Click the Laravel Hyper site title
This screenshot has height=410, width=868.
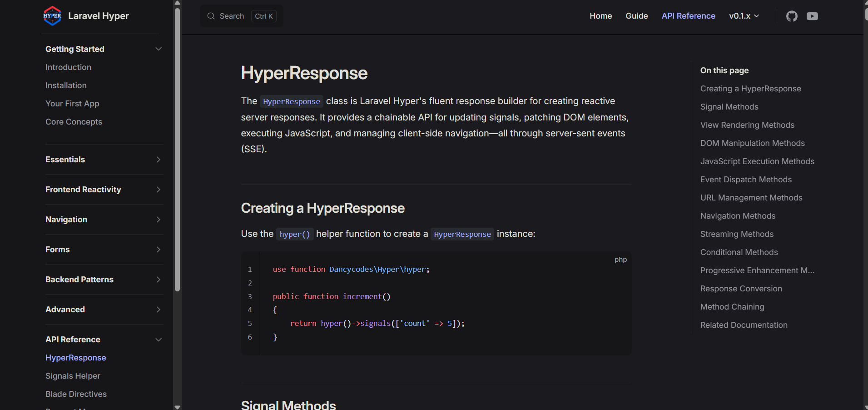coord(99,16)
